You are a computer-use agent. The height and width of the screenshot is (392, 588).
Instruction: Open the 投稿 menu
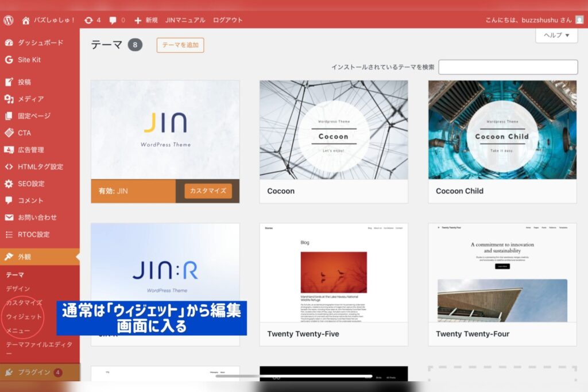click(x=40, y=82)
